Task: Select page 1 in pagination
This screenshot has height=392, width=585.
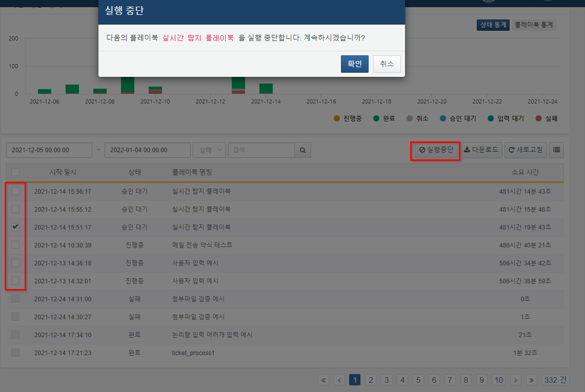Action: 355,380
